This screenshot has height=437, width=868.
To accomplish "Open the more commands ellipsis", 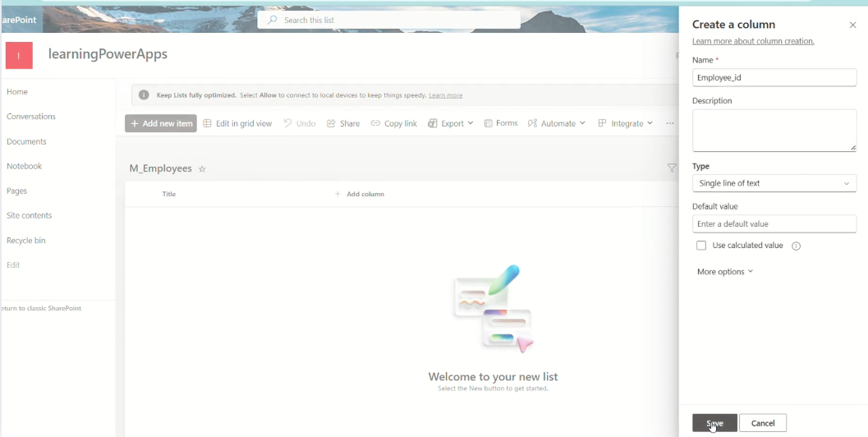I will (670, 123).
